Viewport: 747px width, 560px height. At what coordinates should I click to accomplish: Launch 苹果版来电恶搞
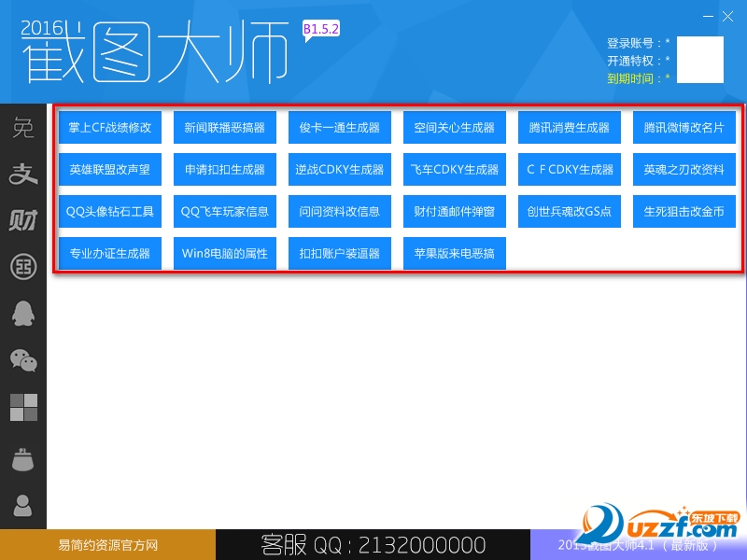coord(455,253)
